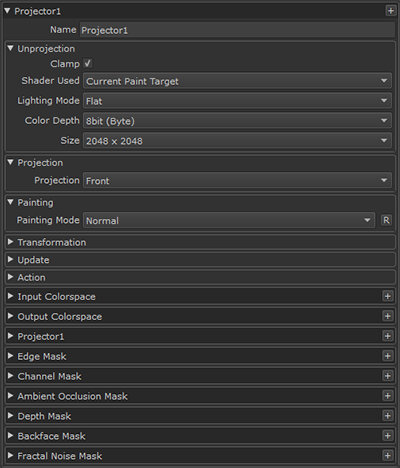Click the plus icon on Depth Mask row
Viewport: 400px width, 468px height.
(x=387, y=416)
